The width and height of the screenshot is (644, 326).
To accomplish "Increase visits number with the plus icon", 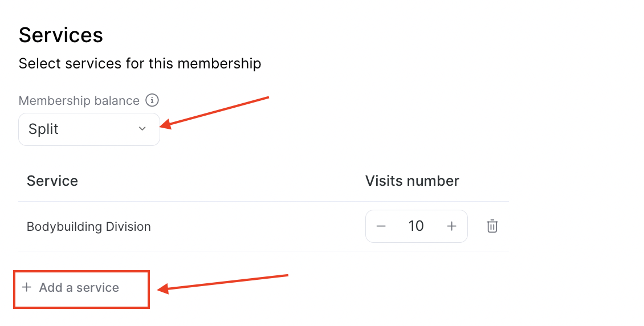I will (x=451, y=226).
